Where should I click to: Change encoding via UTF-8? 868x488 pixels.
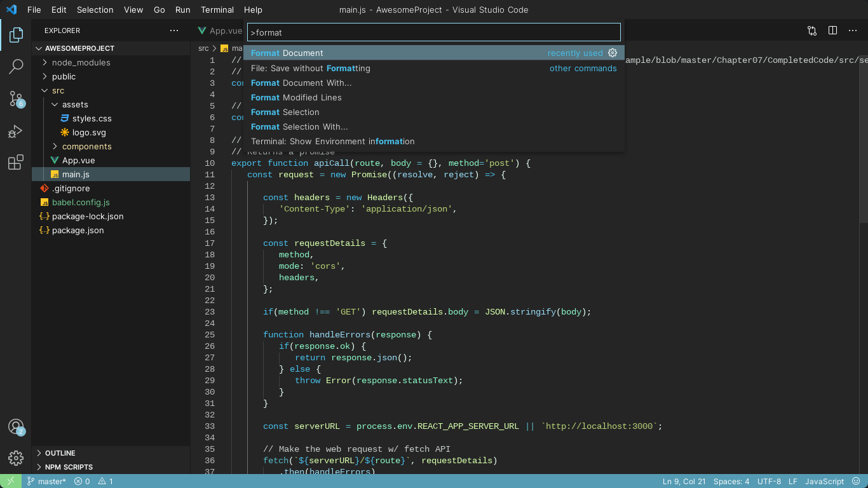[x=769, y=481]
